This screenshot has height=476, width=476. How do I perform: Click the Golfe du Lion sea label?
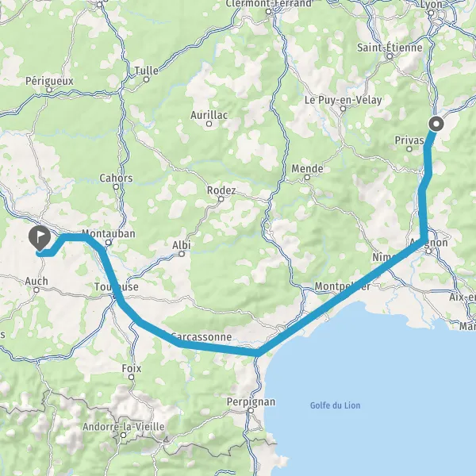(335, 405)
